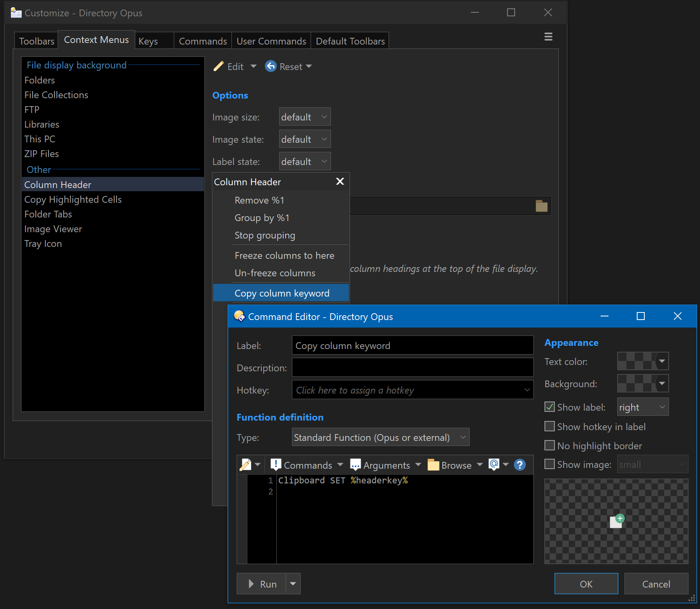Expand the Image size dropdown

point(305,117)
